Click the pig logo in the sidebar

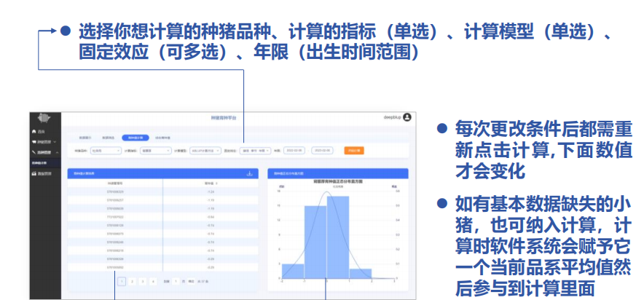45,119
